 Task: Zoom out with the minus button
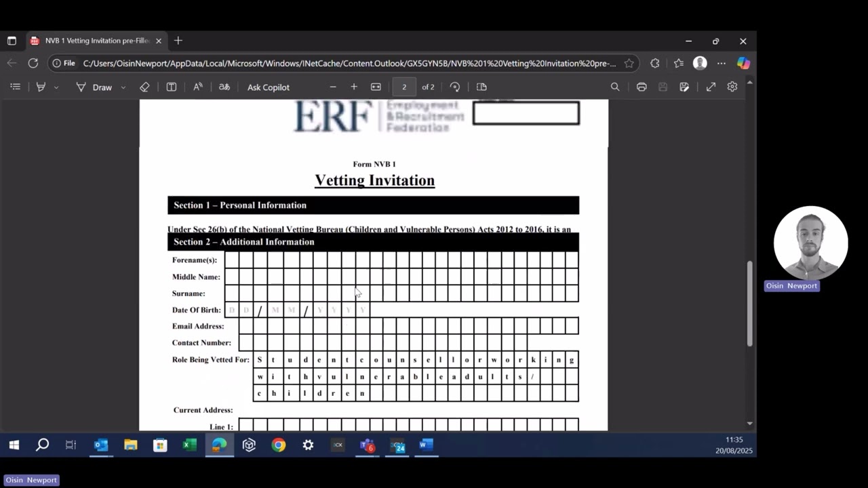pyautogui.click(x=333, y=87)
